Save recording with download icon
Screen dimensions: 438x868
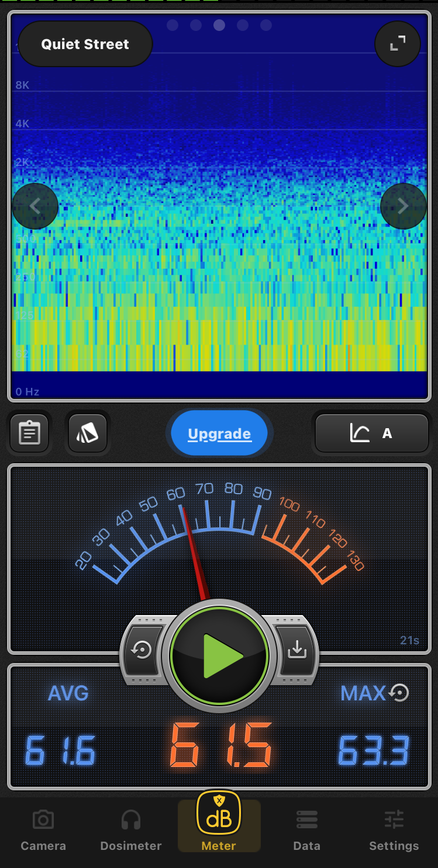point(296,650)
